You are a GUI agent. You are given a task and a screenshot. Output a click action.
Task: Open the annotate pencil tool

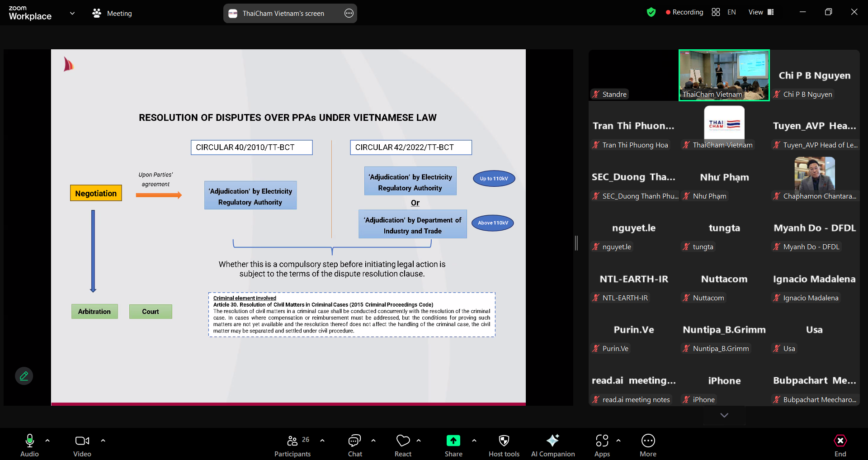coord(24,376)
